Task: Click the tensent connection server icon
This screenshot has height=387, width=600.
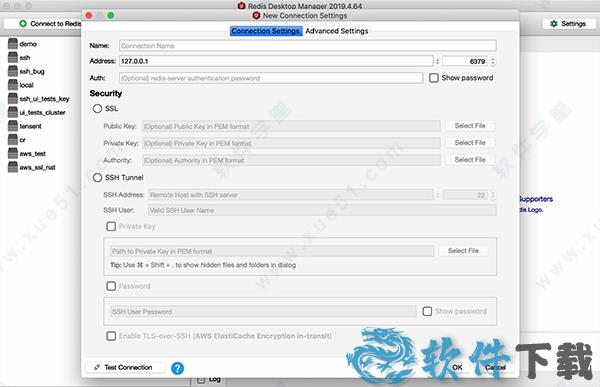Action: [13, 126]
